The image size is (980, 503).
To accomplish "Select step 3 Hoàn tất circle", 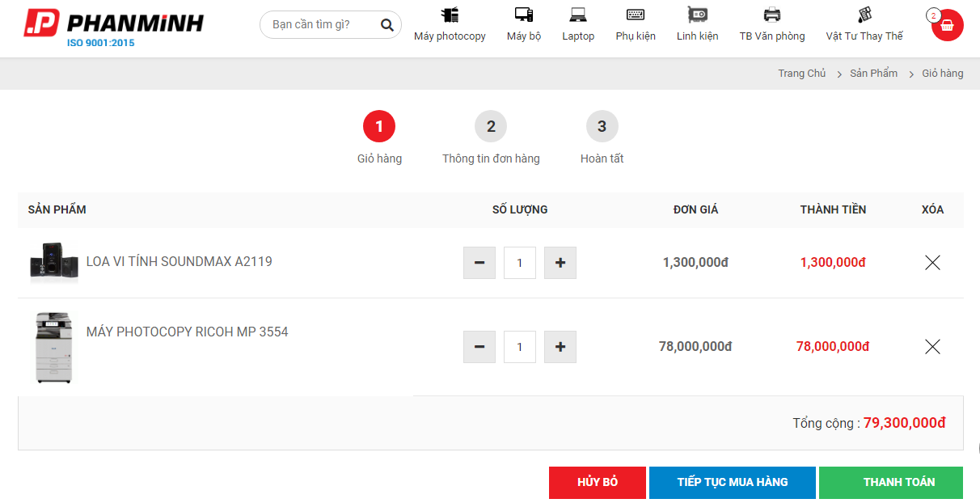I will pyautogui.click(x=602, y=126).
